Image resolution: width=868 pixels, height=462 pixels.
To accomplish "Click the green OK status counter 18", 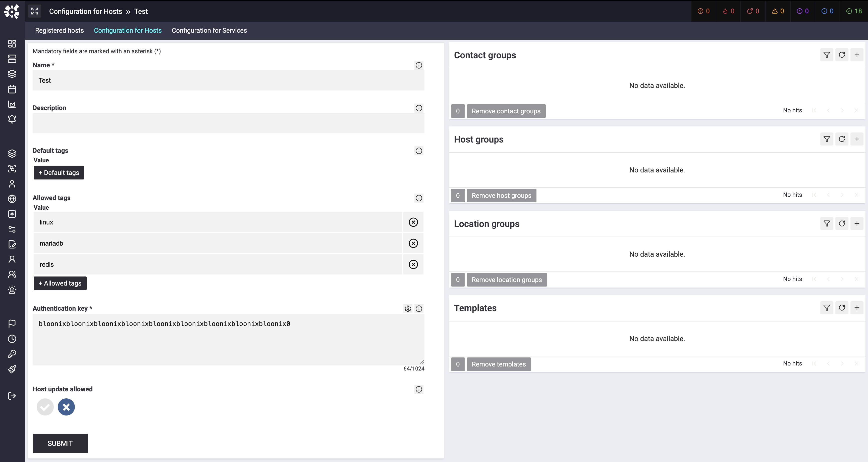I will 854,11.
